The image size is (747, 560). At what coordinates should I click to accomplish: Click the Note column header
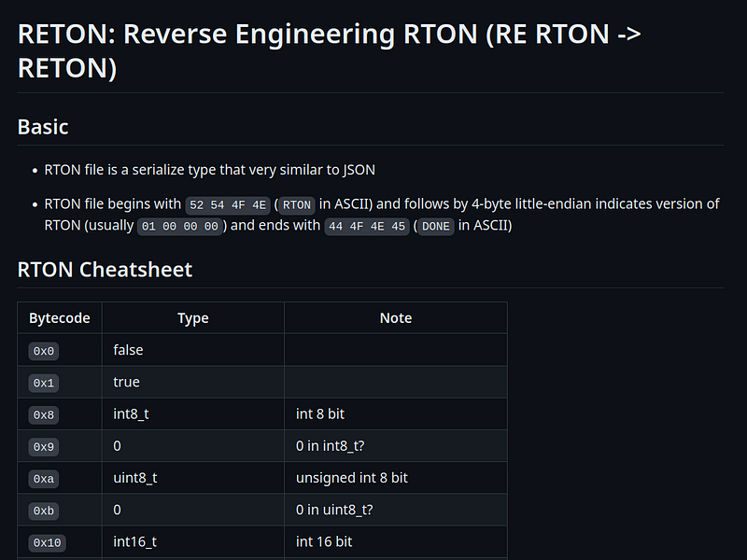click(x=395, y=318)
